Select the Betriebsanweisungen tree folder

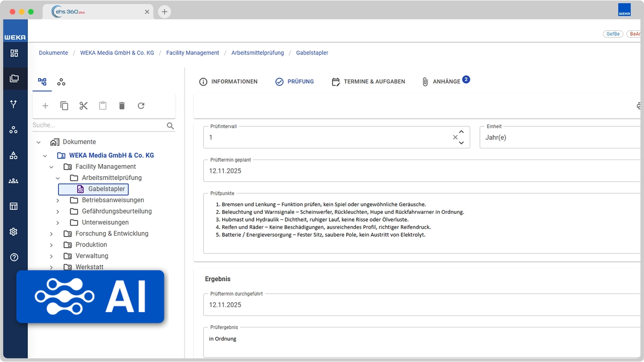point(113,200)
